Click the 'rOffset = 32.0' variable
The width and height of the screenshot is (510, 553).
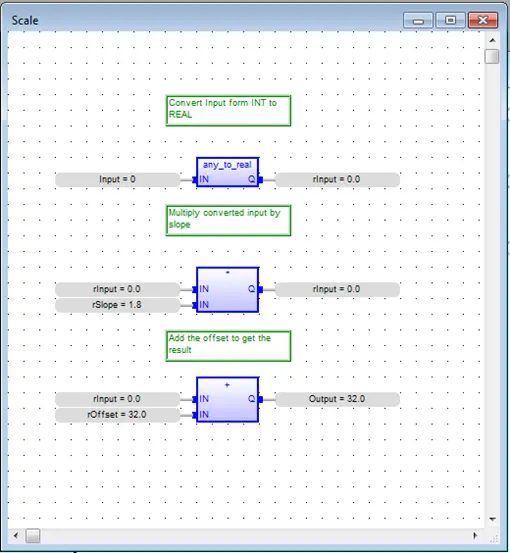(117, 414)
